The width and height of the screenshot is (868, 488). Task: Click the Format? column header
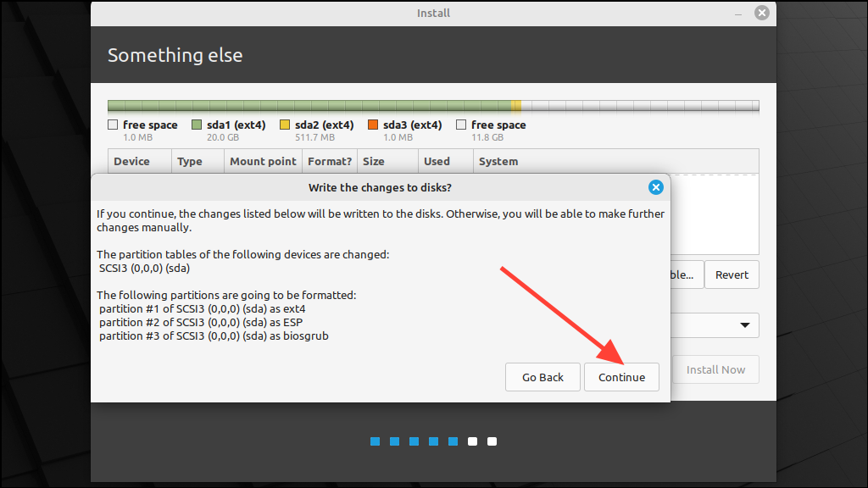[x=329, y=161]
